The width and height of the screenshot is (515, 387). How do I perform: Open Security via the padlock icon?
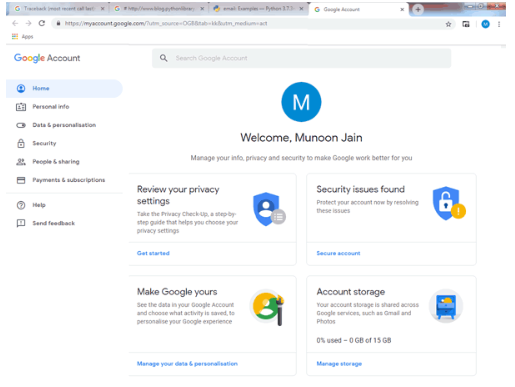pos(21,143)
